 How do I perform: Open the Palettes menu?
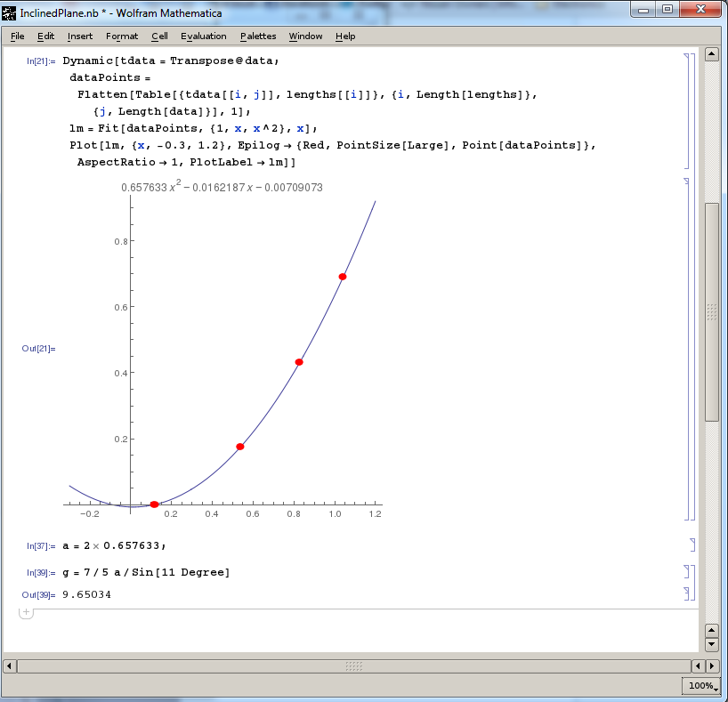(258, 36)
